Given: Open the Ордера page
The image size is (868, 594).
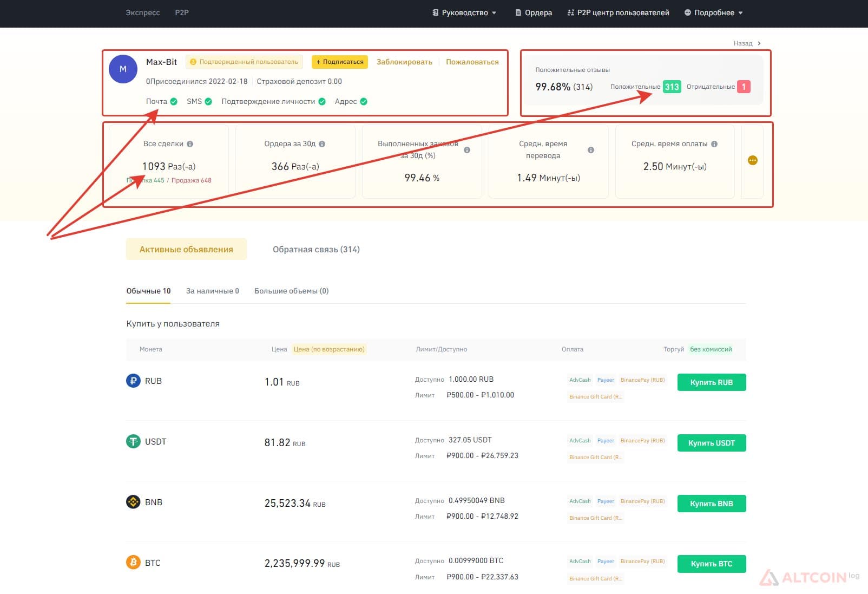Looking at the screenshot, I should pos(534,12).
